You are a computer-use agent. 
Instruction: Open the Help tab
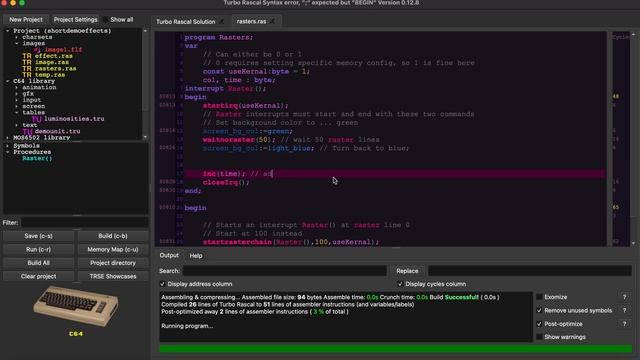tap(196, 256)
